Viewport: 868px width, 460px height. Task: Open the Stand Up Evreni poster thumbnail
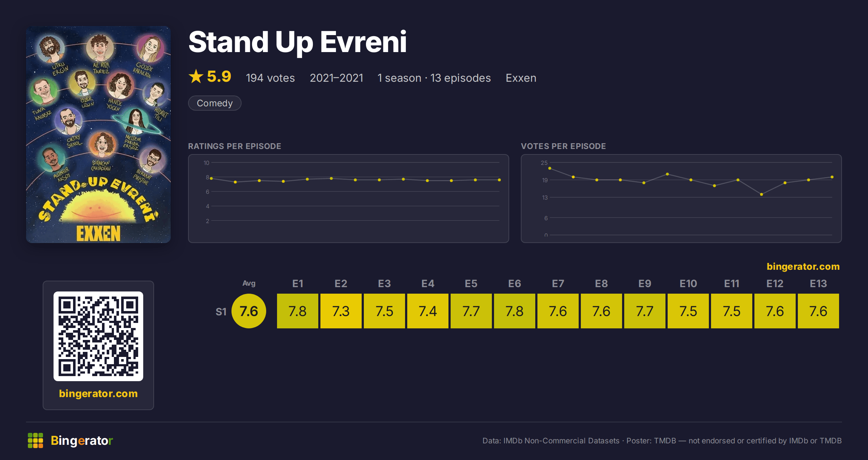pyautogui.click(x=98, y=135)
